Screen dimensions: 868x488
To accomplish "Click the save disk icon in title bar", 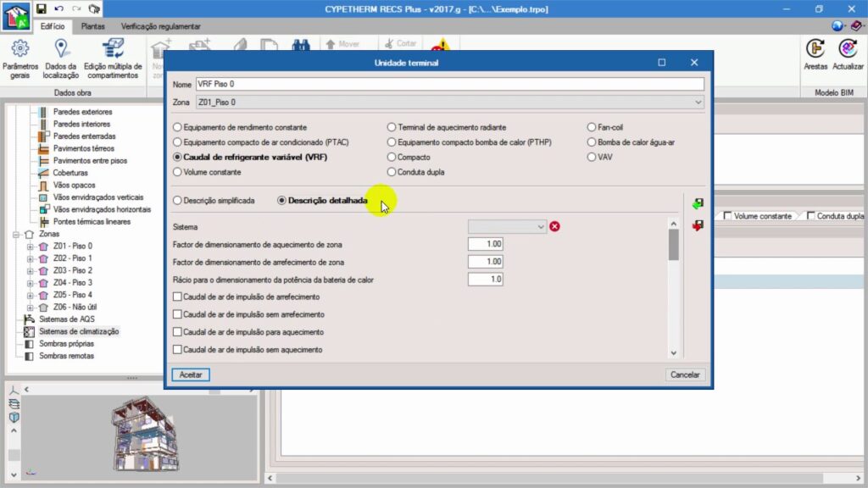I will click(41, 8).
